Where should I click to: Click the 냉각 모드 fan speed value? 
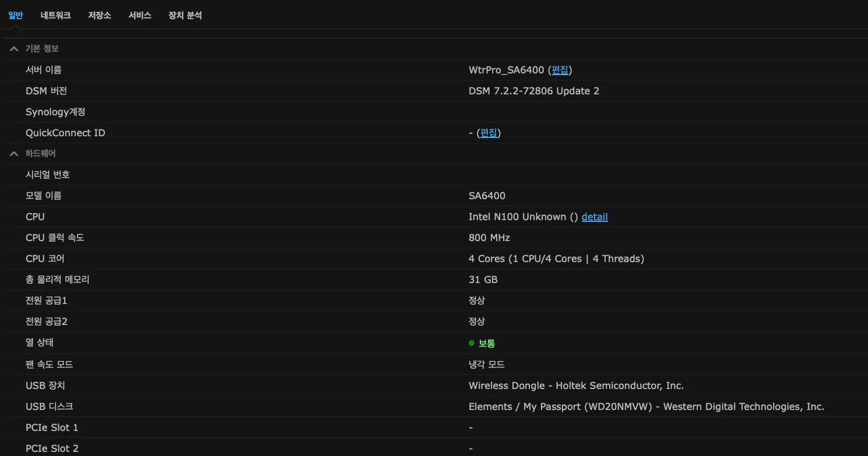486,365
